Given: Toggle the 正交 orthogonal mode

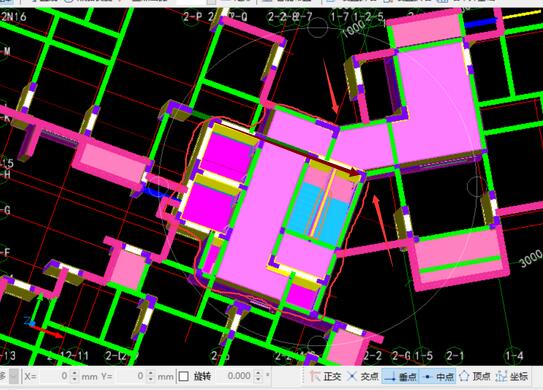Looking at the screenshot, I should [326, 376].
